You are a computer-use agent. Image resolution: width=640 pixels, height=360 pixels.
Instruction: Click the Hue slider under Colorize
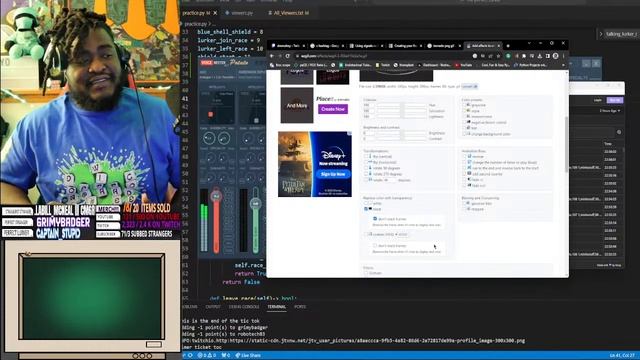point(401,105)
